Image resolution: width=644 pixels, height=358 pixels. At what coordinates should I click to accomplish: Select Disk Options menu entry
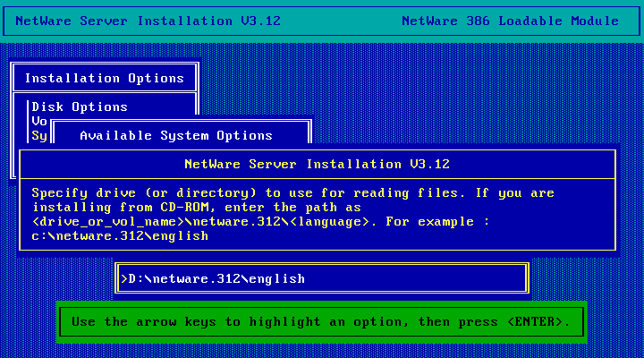[x=80, y=107]
